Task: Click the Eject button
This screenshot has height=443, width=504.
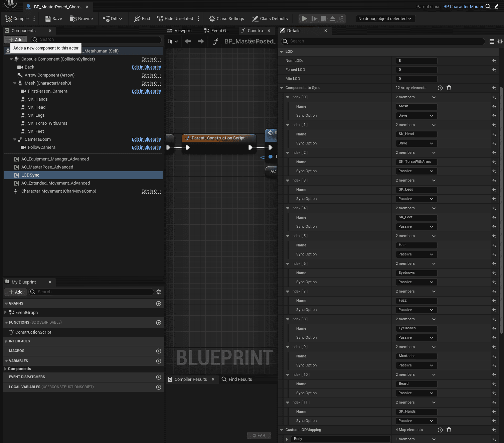Action: [333, 19]
